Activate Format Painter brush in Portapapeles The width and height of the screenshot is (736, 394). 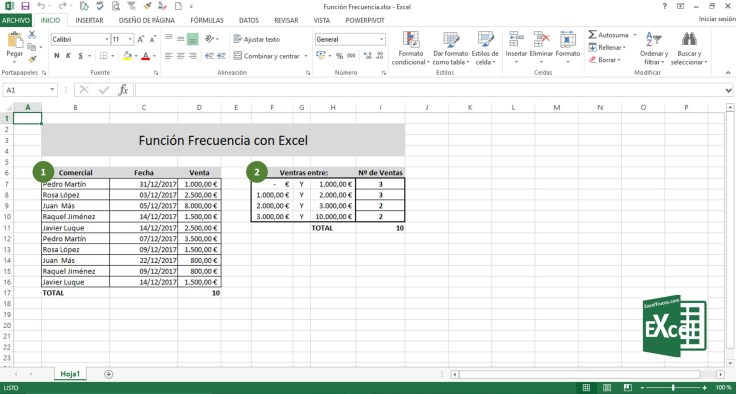point(32,59)
